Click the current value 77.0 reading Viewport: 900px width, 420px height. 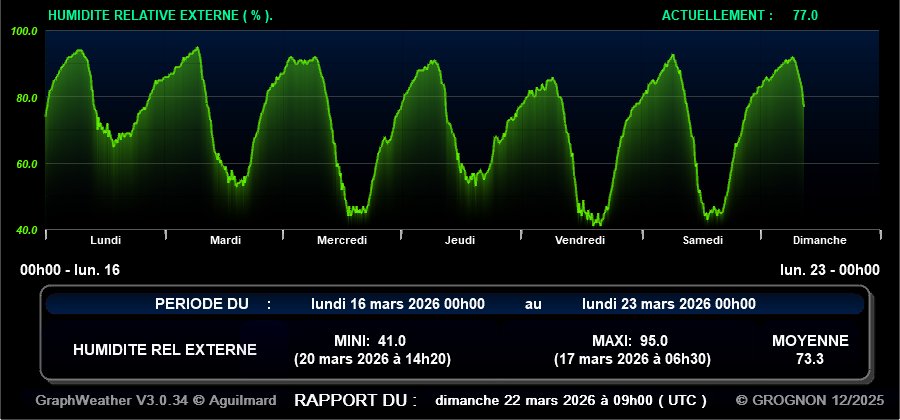(x=805, y=15)
